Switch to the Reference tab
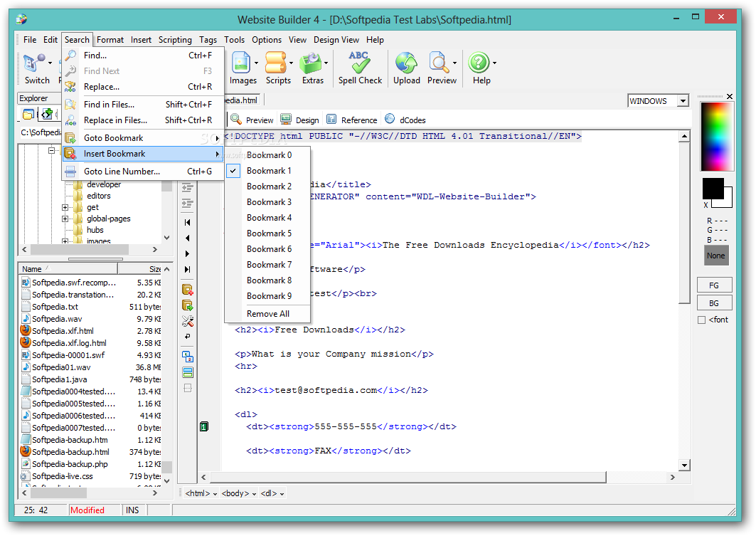756x536 pixels. [x=352, y=120]
